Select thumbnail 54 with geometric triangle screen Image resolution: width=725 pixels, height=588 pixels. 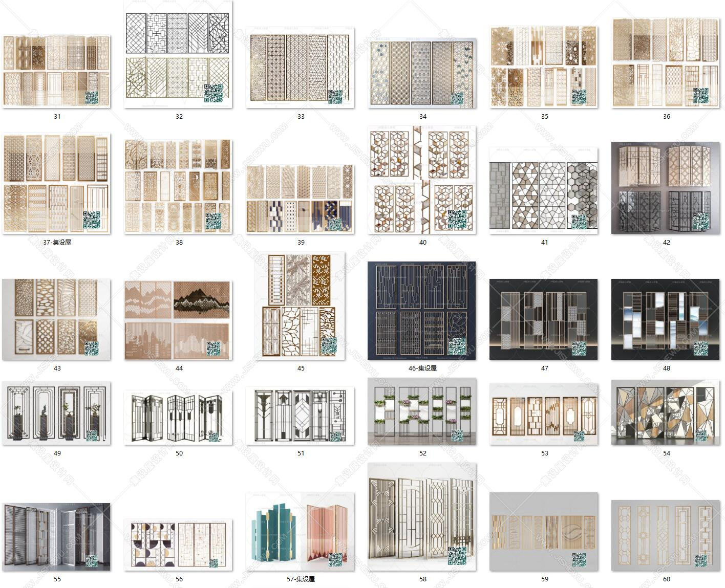coord(666,412)
